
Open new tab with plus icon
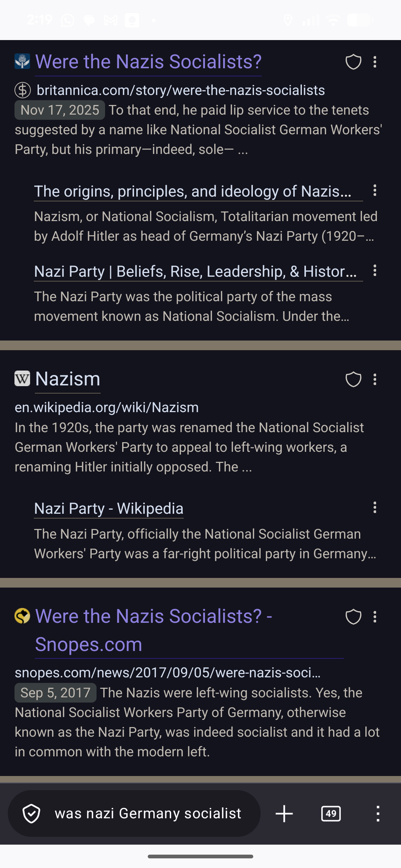tap(284, 813)
